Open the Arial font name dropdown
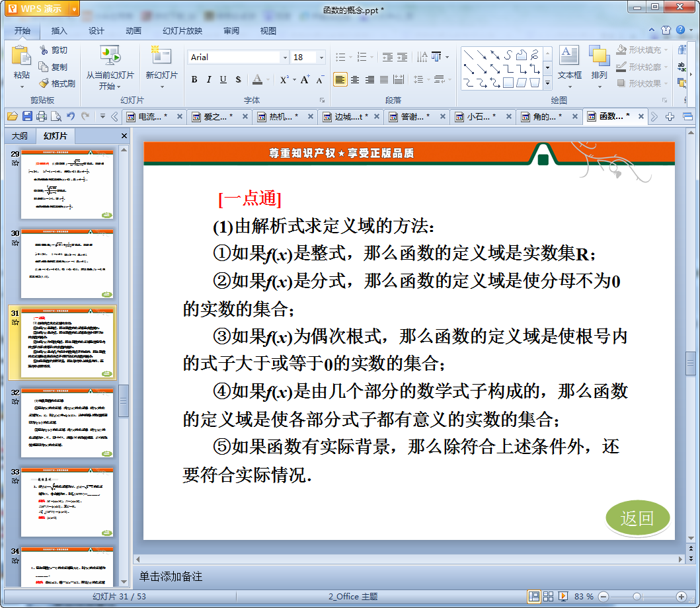Viewport: 700px width, 608px height. tap(285, 57)
